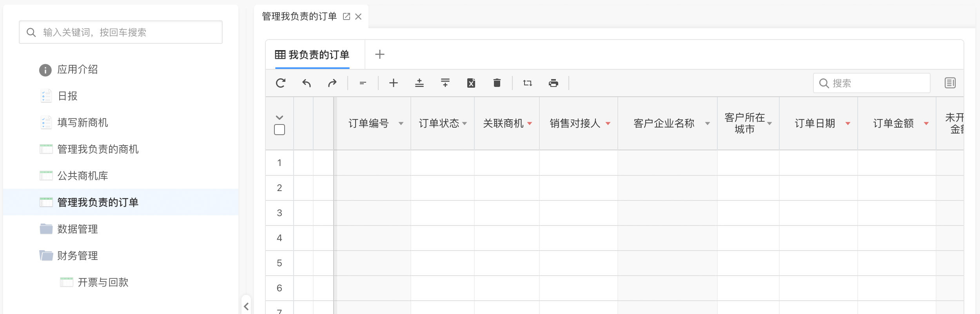Collapse the sidebar with the left arrow handle
This screenshot has height=314, width=980.
click(246, 306)
